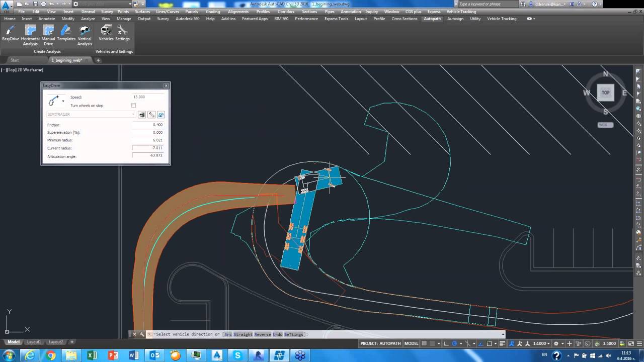
Task: Click the wrench settings icon in EasyDrive panel
Action: coord(151,115)
